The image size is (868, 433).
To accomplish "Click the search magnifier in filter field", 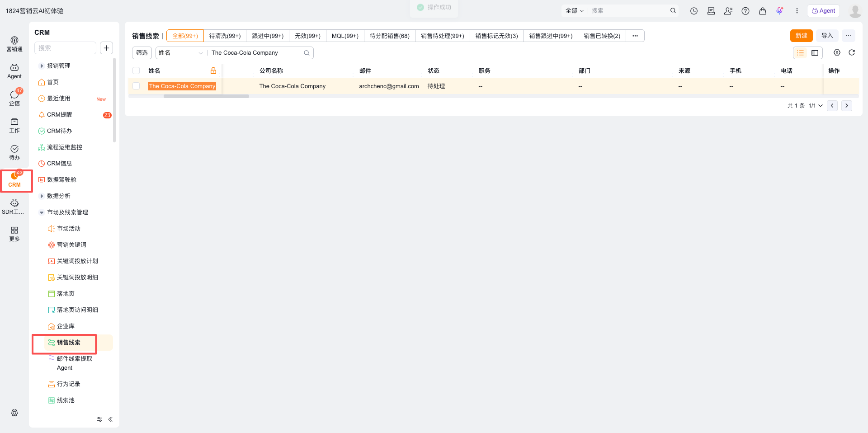I will coord(307,53).
